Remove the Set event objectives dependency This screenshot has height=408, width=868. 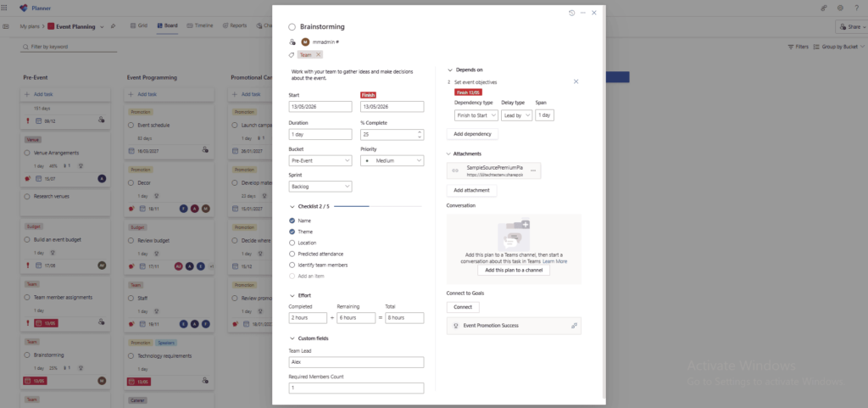pos(576,81)
